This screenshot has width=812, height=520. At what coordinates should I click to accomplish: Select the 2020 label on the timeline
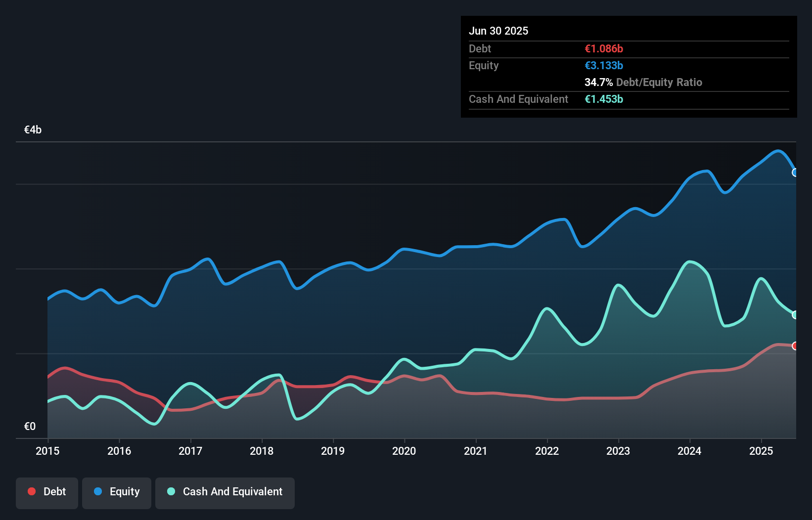(x=404, y=451)
